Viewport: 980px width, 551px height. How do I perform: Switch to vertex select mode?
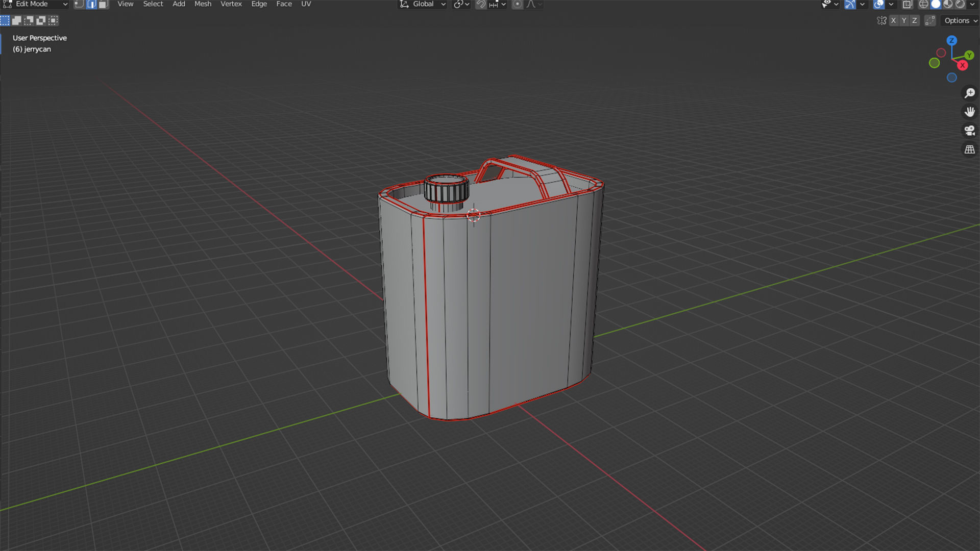[x=79, y=4]
